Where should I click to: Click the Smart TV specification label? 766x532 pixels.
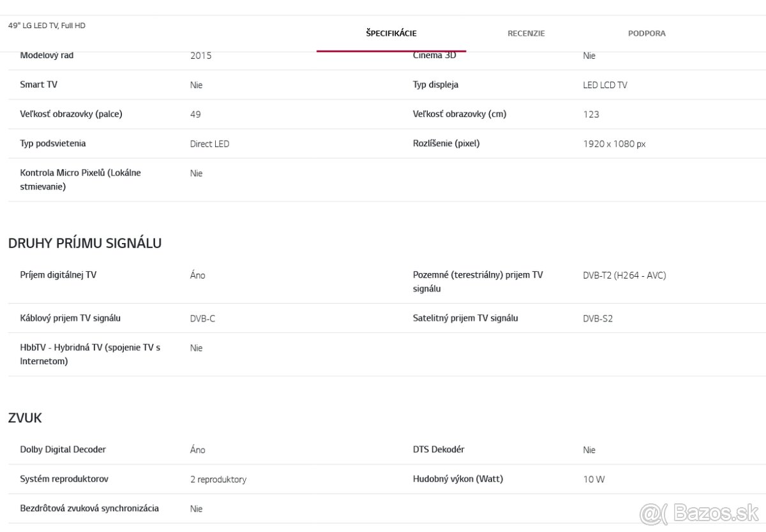[x=39, y=84]
